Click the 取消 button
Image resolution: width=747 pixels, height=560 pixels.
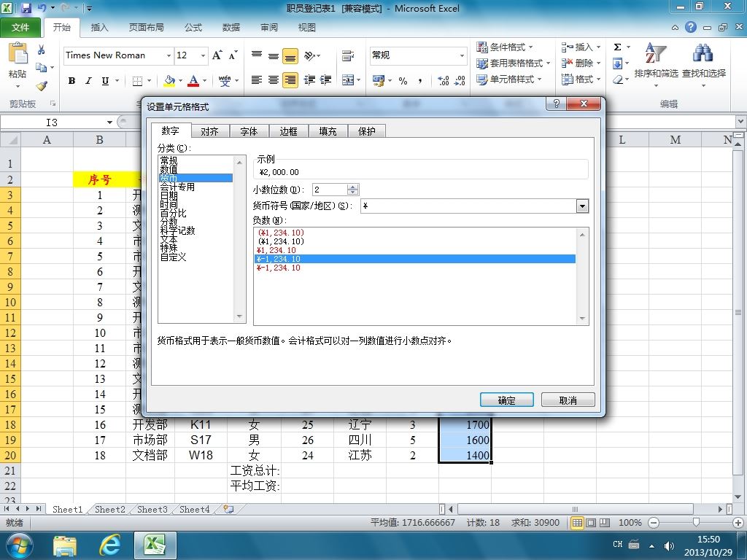pos(568,400)
